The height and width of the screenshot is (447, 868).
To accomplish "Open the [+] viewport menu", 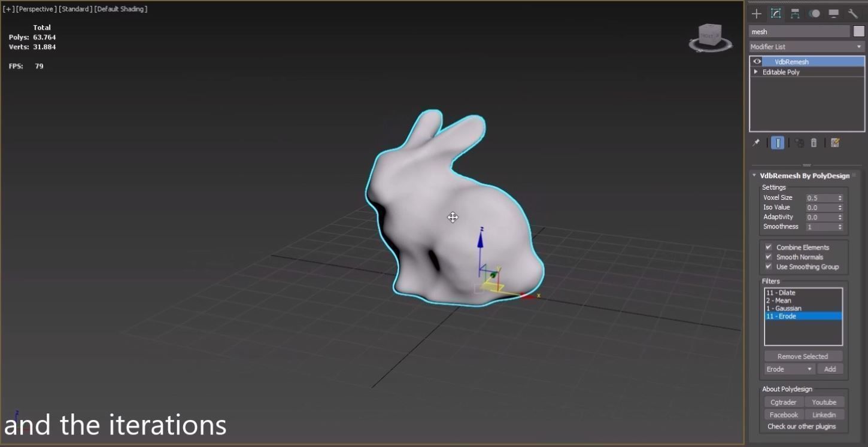I will coord(8,9).
